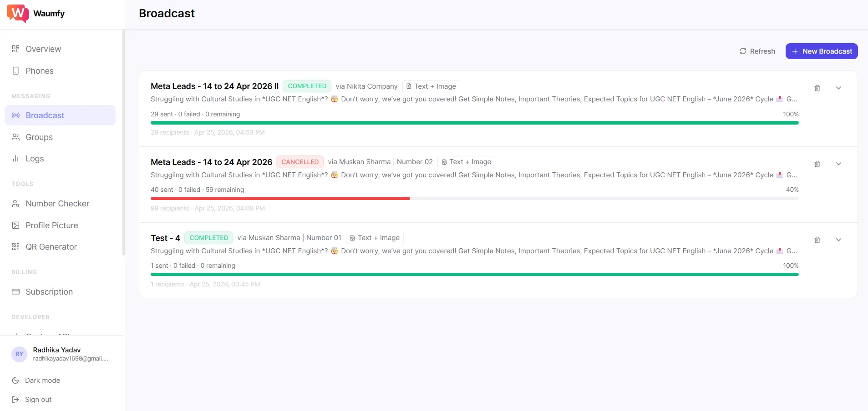Refresh the broadcast list
Viewport: 868px width, 411px height.
coord(757,51)
